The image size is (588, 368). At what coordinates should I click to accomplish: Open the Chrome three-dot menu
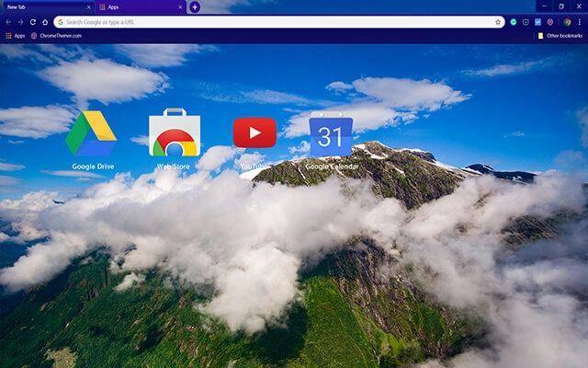coord(580,22)
